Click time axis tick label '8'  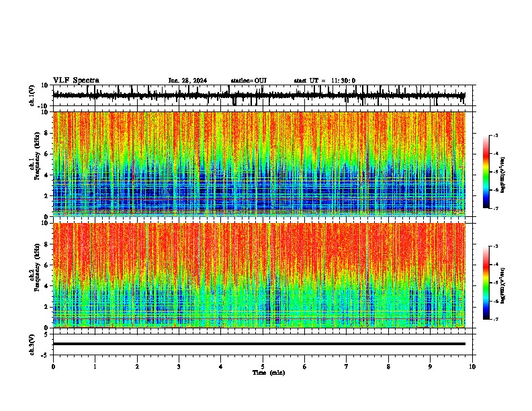pos(388,367)
